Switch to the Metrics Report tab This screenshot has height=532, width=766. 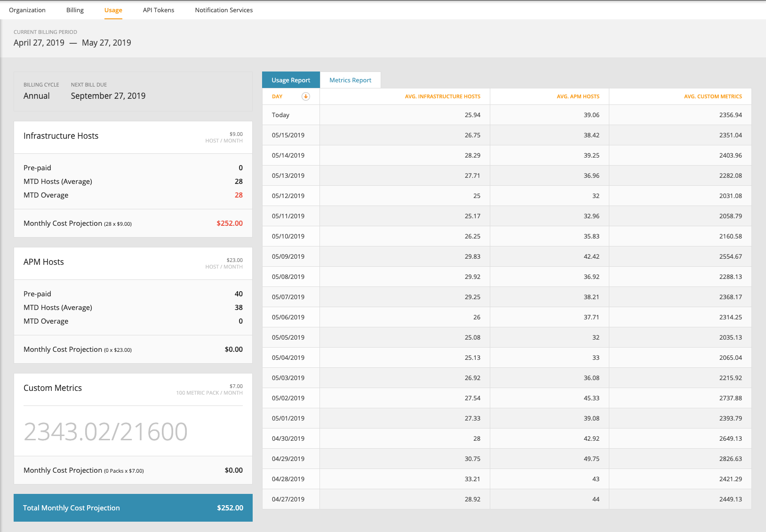click(351, 80)
